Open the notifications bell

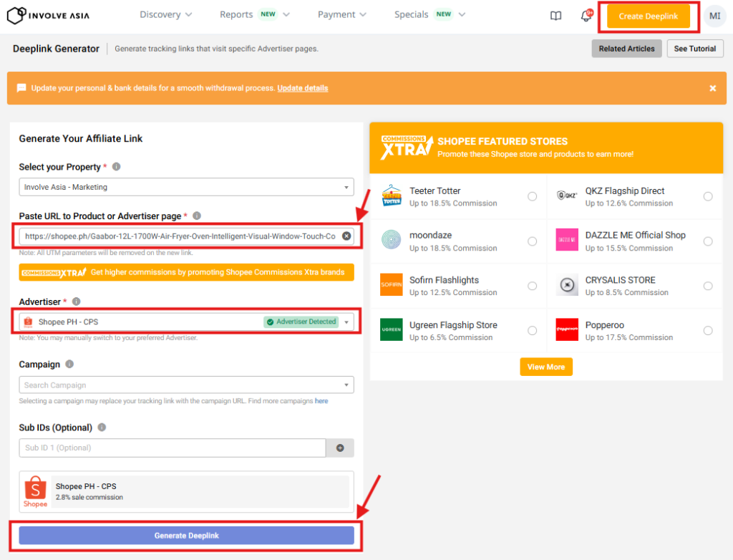(x=586, y=16)
